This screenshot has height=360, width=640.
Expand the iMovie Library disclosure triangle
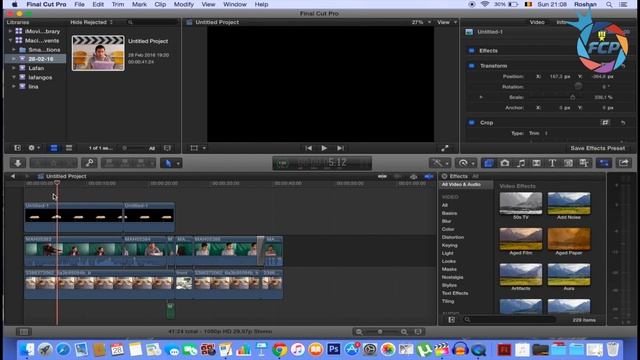[x=10, y=31]
